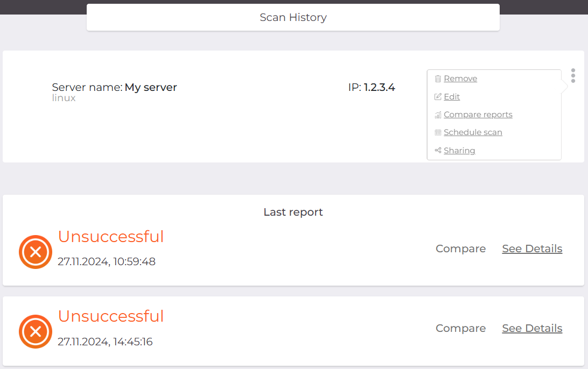Click the chart icon beside Compare reports
This screenshot has height=369, width=588.
coord(438,115)
